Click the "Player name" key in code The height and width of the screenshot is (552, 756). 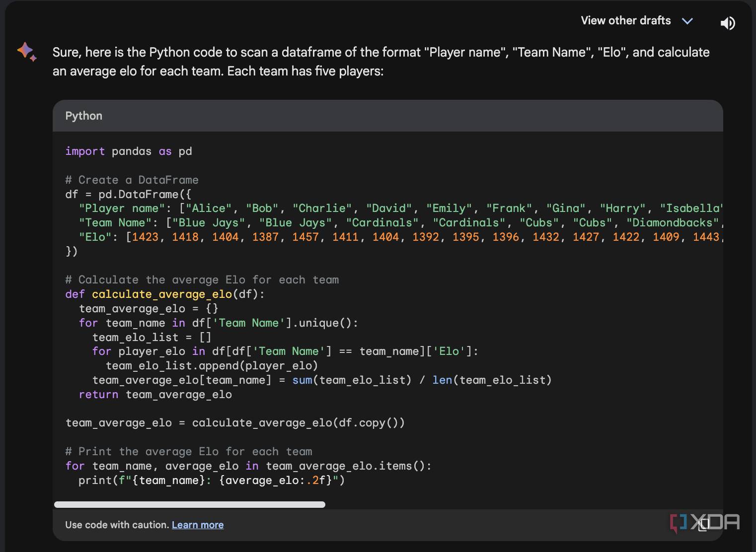point(122,208)
